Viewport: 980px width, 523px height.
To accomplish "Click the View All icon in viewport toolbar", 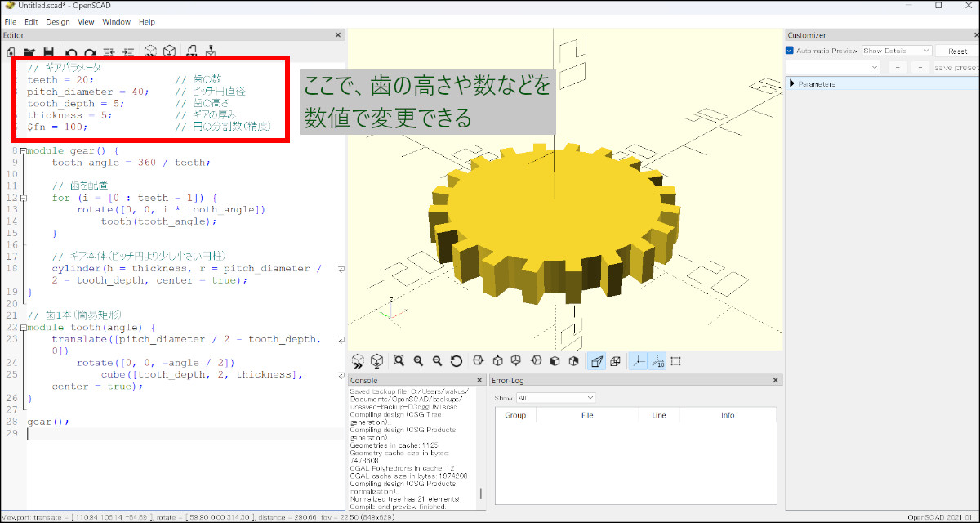I will click(x=399, y=361).
